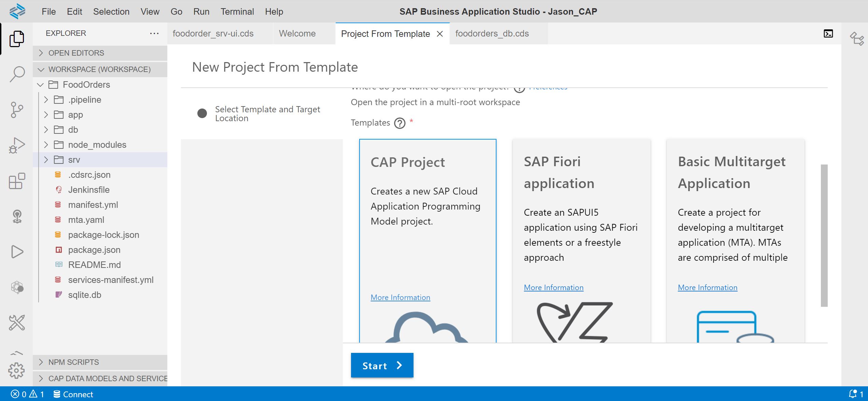Click the Start button
868x401 pixels.
(382, 366)
